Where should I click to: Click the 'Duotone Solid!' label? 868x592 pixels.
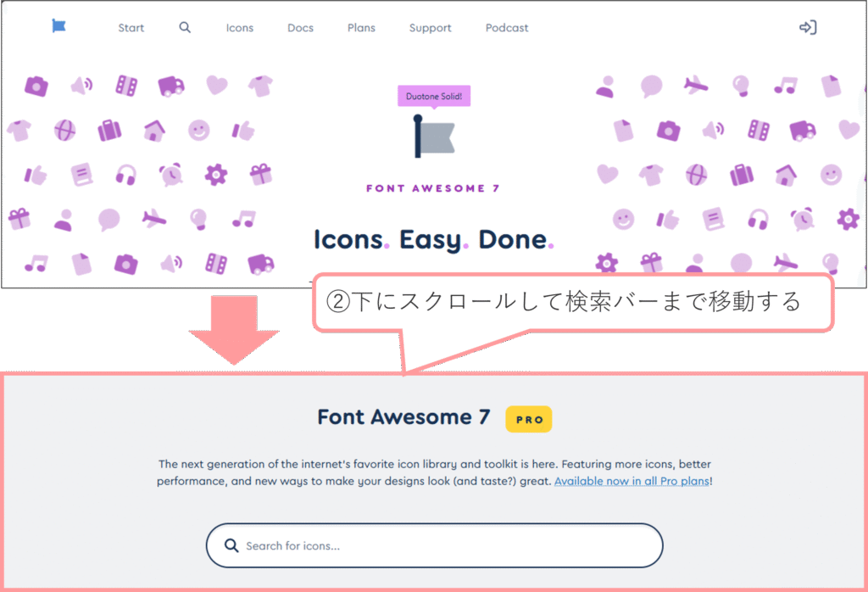click(434, 97)
